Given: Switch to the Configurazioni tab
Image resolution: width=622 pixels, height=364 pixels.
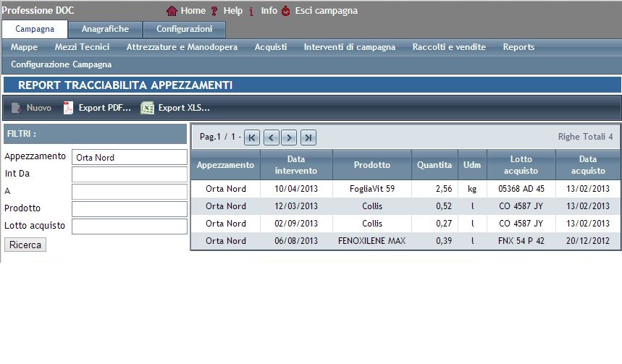Looking at the screenshot, I should pos(184,30).
